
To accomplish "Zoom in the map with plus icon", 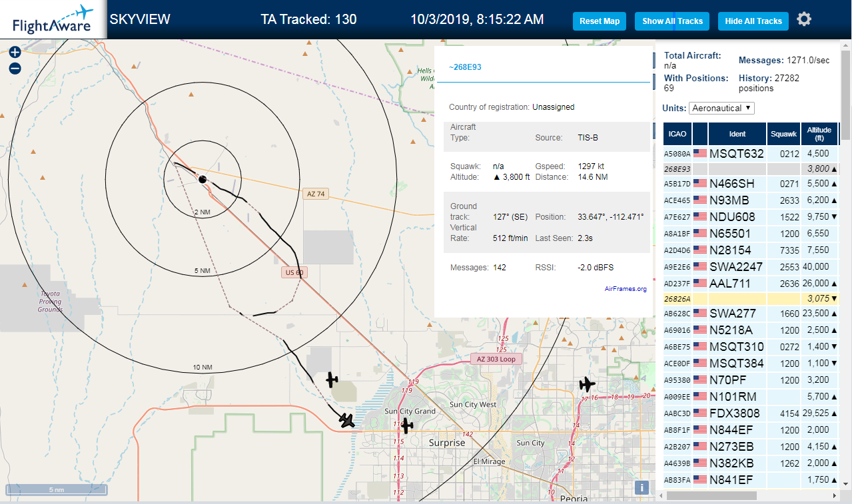I will point(15,52).
